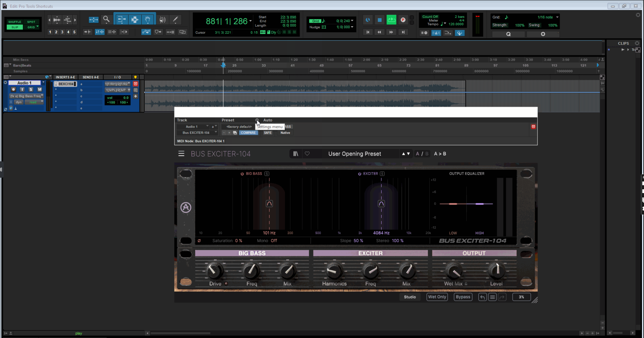Open the GRID mode dropdown
Screen dimensions: 644x338
point(38,27)
